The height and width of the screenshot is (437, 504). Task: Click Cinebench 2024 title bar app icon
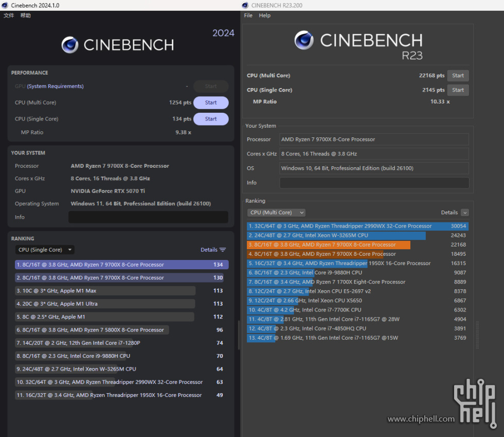tap(5, 5)
